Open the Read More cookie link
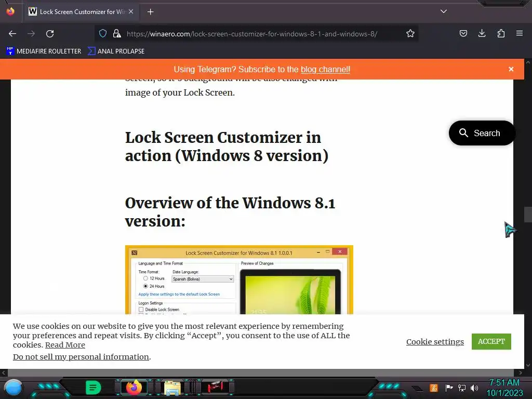Viewport: 532px width, 399px height. click(65, 345)
